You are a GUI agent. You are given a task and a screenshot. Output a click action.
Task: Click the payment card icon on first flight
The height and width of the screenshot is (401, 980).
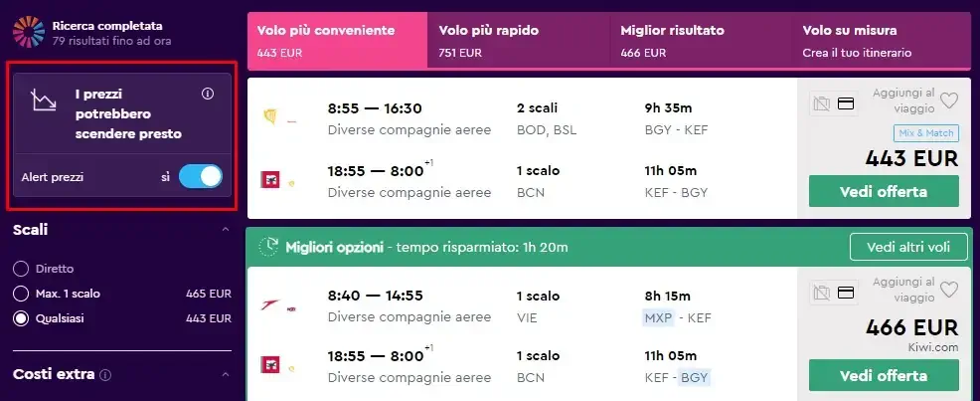point(845,103)
